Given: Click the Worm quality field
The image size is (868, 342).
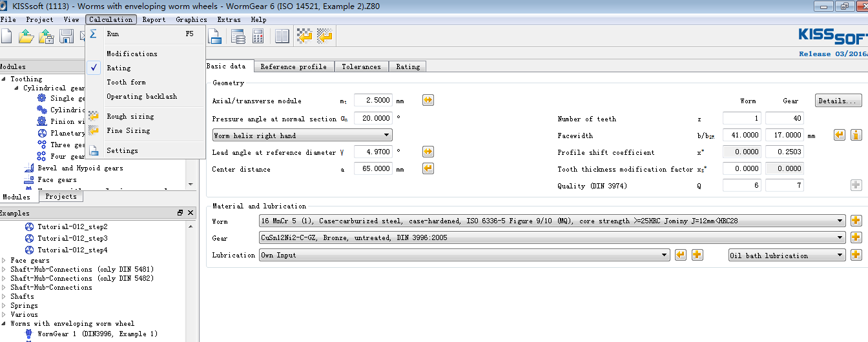Looking at the screenshot, I should 742,186.
